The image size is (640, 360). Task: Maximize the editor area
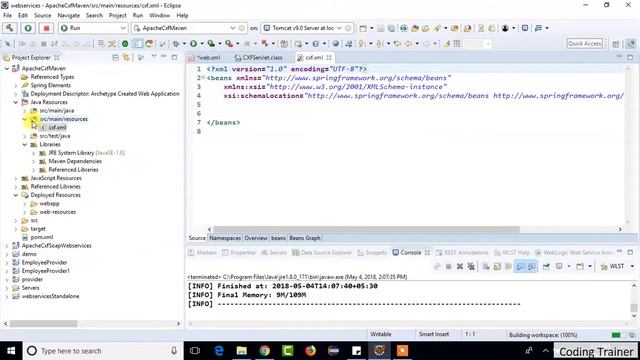[x=630, y=58]
